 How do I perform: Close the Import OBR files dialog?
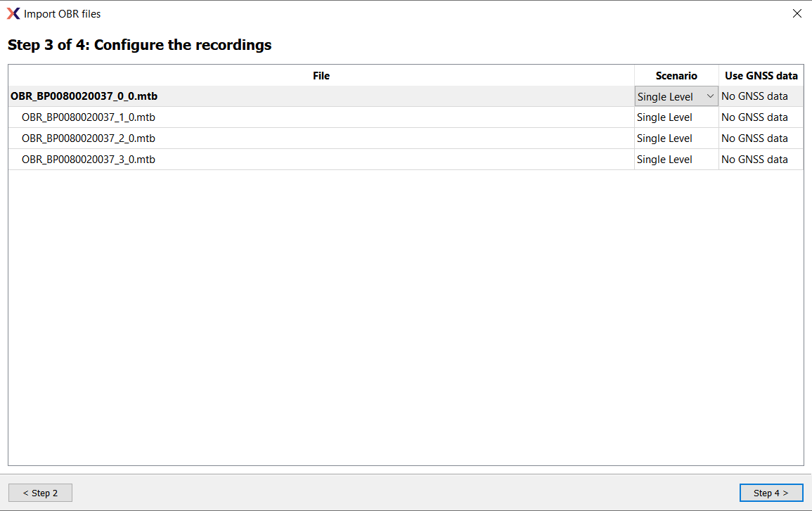point(797,13)
